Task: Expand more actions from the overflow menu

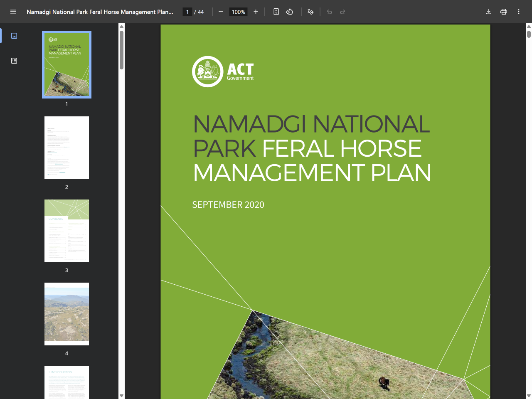Action: pos(518,12)
